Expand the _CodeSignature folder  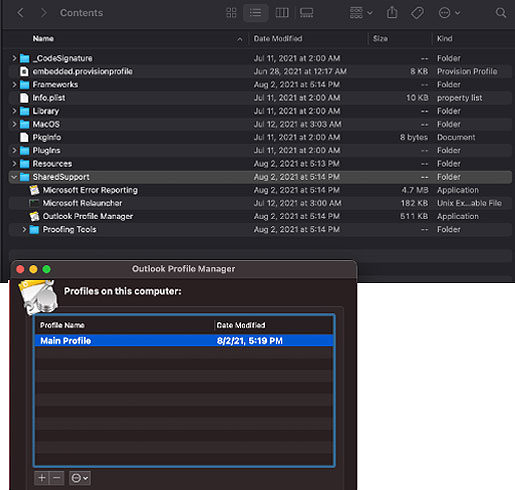pyautogui.click(x=14, y=58)
